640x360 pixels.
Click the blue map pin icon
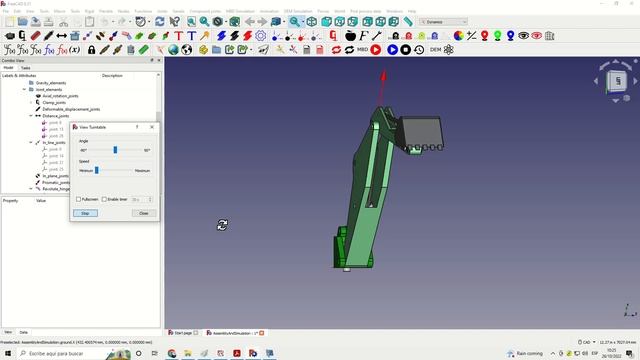coord(511,36)
